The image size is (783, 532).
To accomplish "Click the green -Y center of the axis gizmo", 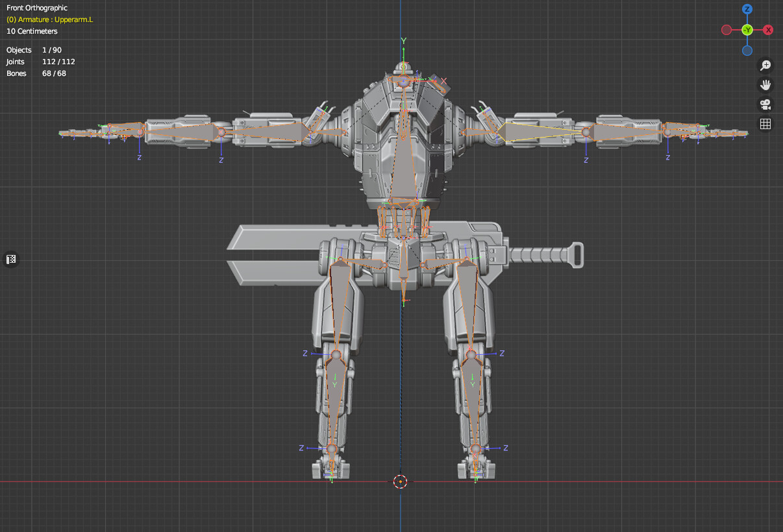I will point(747,29).
